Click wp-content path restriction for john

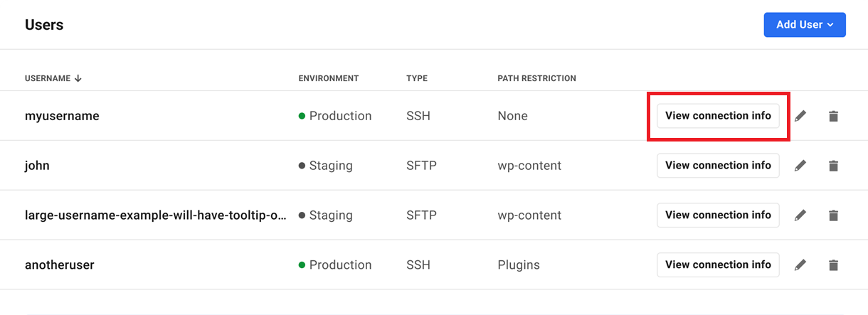tap(529, 166)
